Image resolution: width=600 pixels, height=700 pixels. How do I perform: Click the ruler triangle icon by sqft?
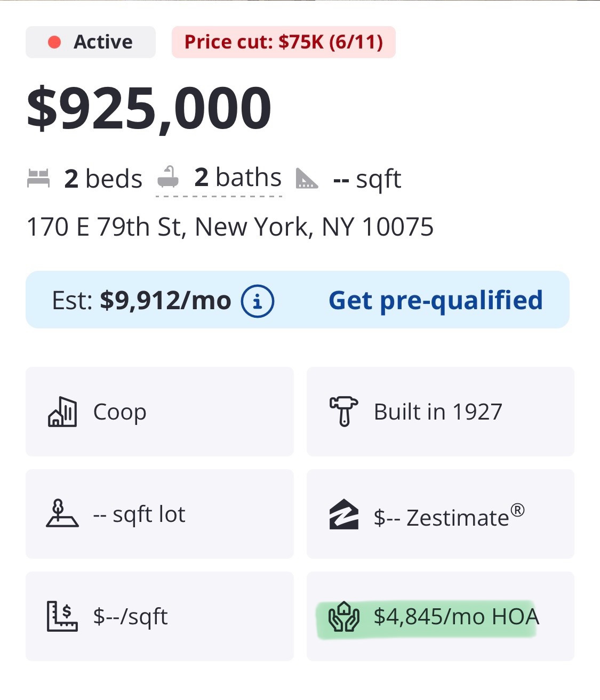click(307, 179)
